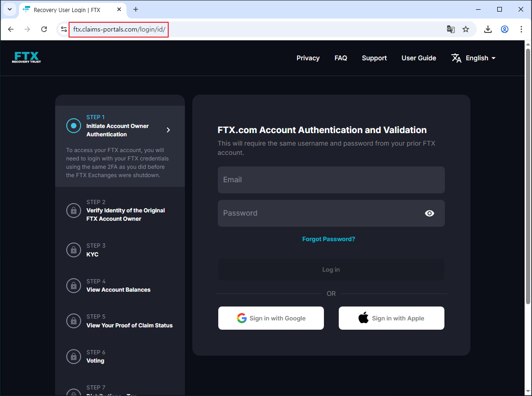
Task: Open the Privacy page
Action: [308, 58]
